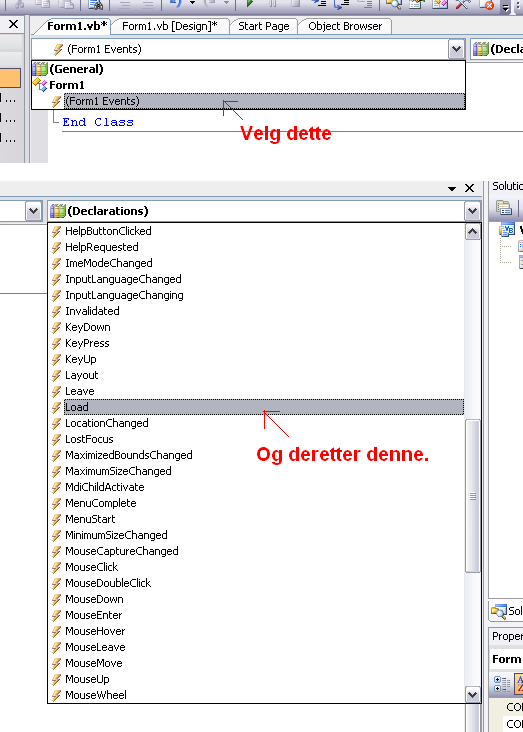Open the Object Browser tab
This screenshot has height=732, width=523.
tap(345, 26)
